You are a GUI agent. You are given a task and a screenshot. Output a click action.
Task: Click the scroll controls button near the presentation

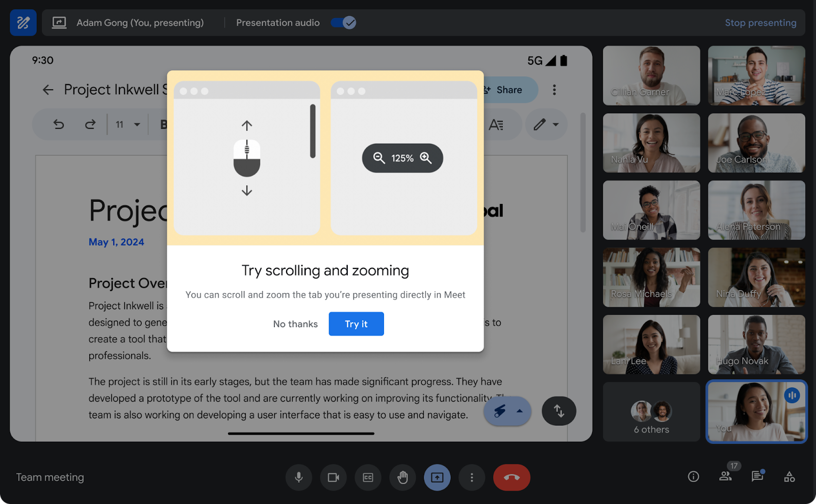559,411
